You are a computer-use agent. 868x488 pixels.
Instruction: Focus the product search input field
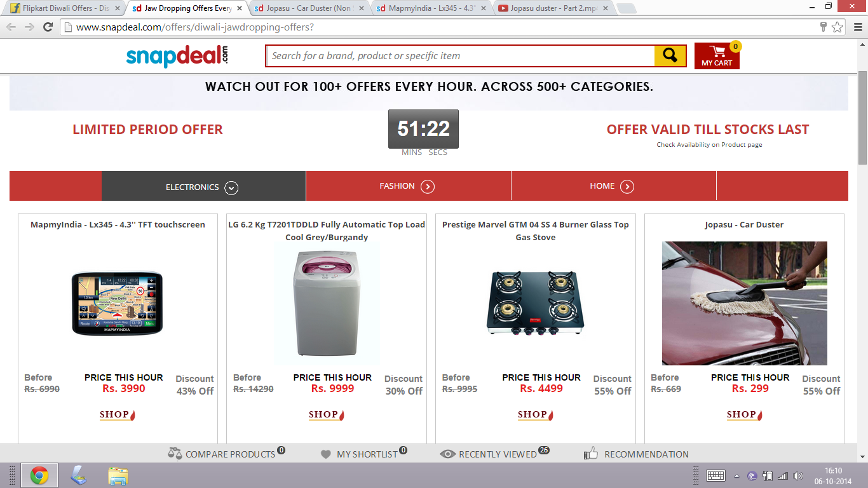460,56
